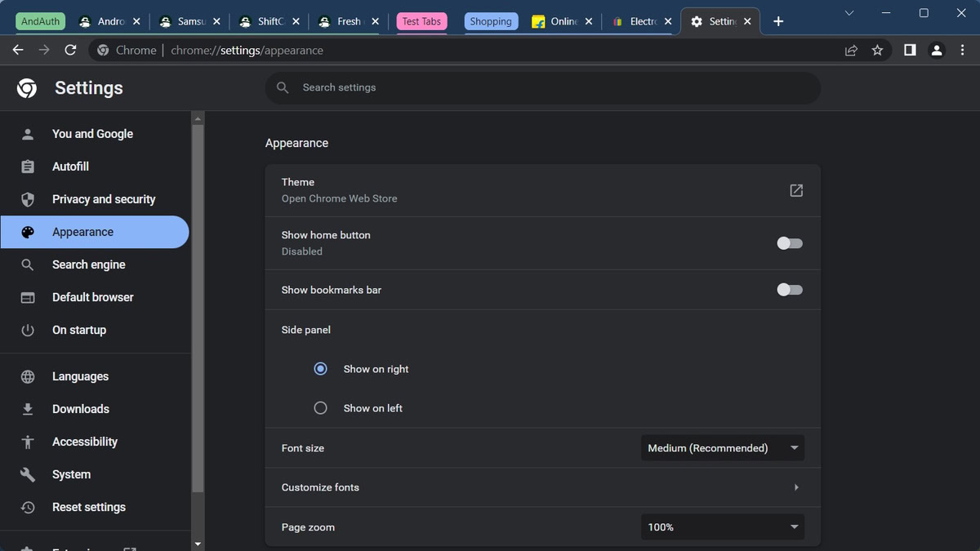Expand the Test Tabs group
This screenshot has height=551, width=980.
coord(421,21)
